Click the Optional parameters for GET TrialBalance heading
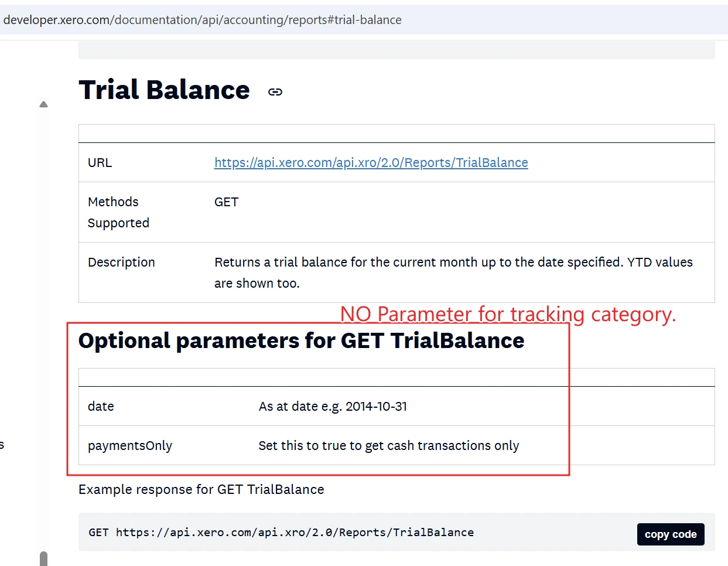Image resolution: width=728 pixels, height=566 pixels. click(301, 341)
